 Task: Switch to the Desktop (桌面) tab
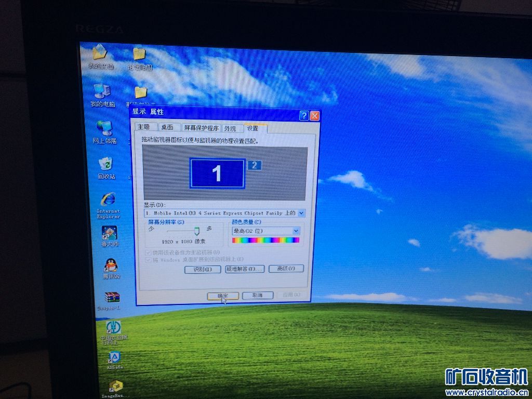click(x=169, y=127)
